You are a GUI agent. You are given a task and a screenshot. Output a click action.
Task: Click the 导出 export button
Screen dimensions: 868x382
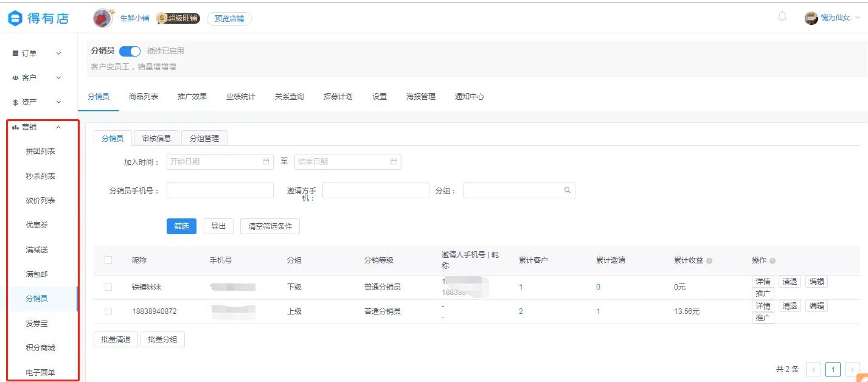[218, 225]
